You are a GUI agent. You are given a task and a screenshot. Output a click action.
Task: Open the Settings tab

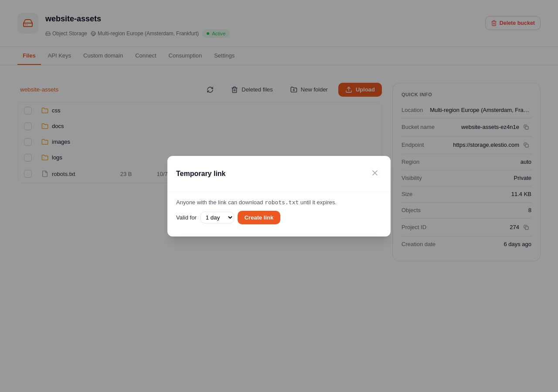coord(224,56)
